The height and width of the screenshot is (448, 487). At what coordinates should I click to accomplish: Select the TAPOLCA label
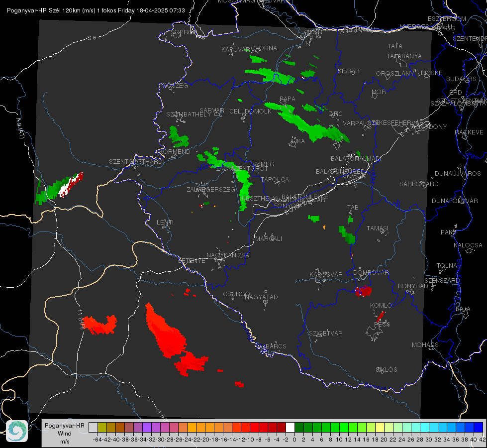275,179
